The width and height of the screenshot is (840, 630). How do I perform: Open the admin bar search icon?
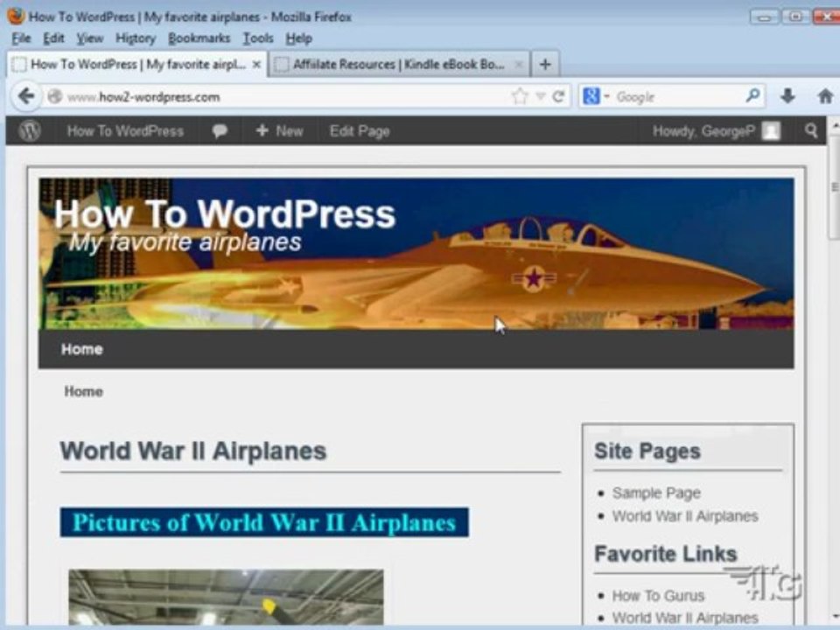(x=811, y=130)
